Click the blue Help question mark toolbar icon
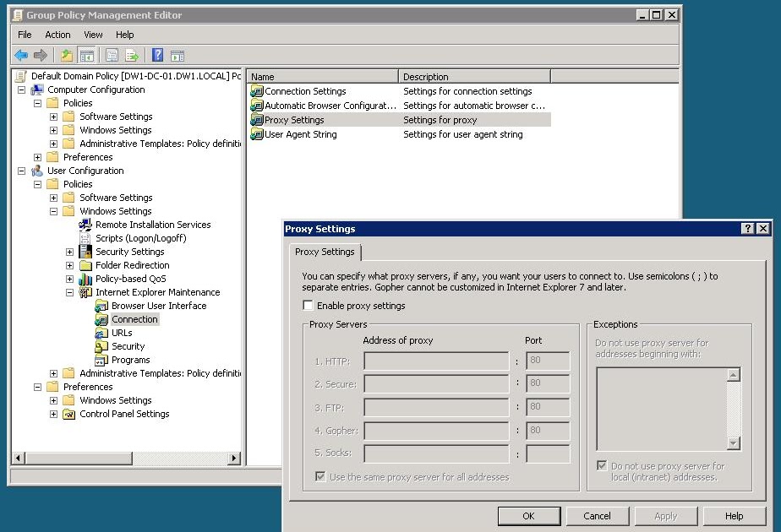 pyautogui.click(x=157, y=55)
